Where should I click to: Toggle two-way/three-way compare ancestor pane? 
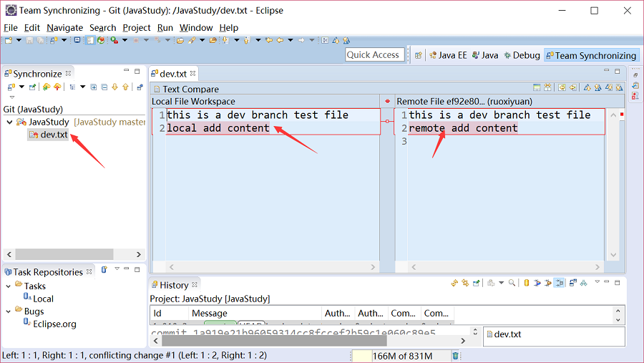pyautogui.click(x=547, y=87)
